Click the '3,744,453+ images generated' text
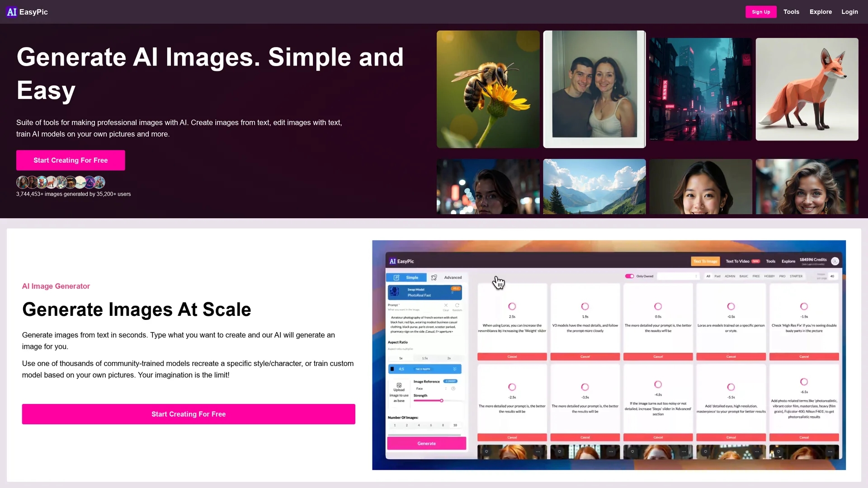The height and width of the screenshot is (488, 868). tap(73, 194)
